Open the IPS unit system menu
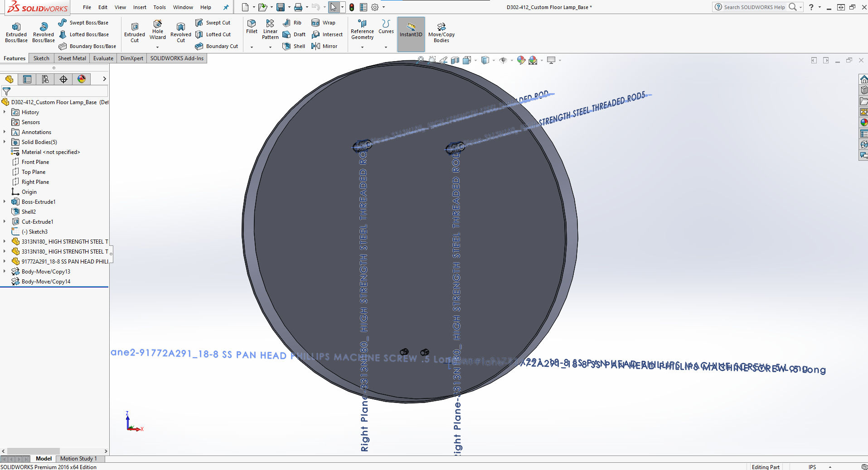Viewport: 868px width, 470px height. point(812,467)
